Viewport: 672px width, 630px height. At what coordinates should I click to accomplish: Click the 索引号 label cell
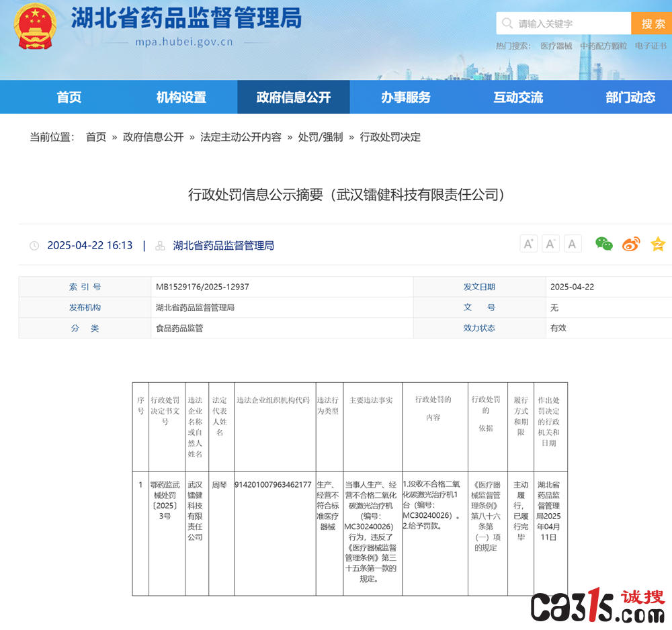coord(85,287)
